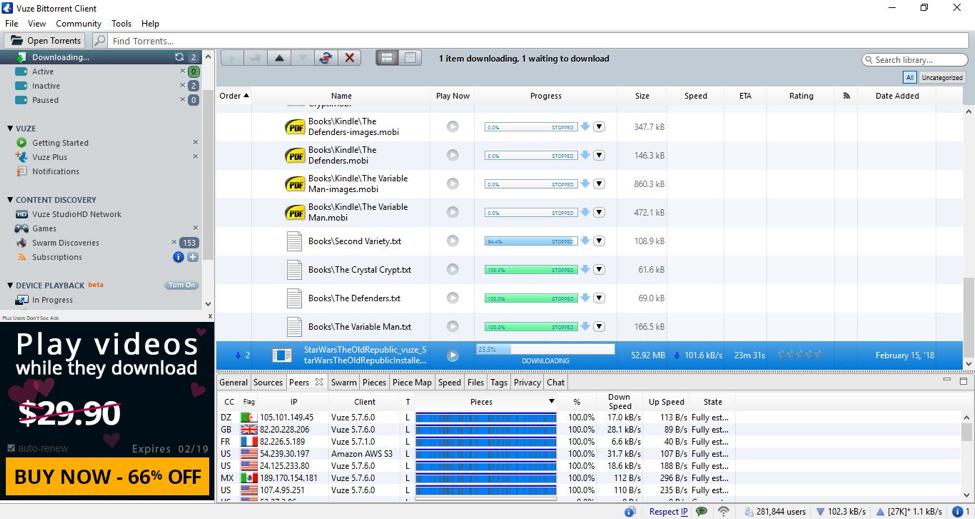Close the Games sidebar entry
This screenshot has width=975, height=519.
point(195,228)
